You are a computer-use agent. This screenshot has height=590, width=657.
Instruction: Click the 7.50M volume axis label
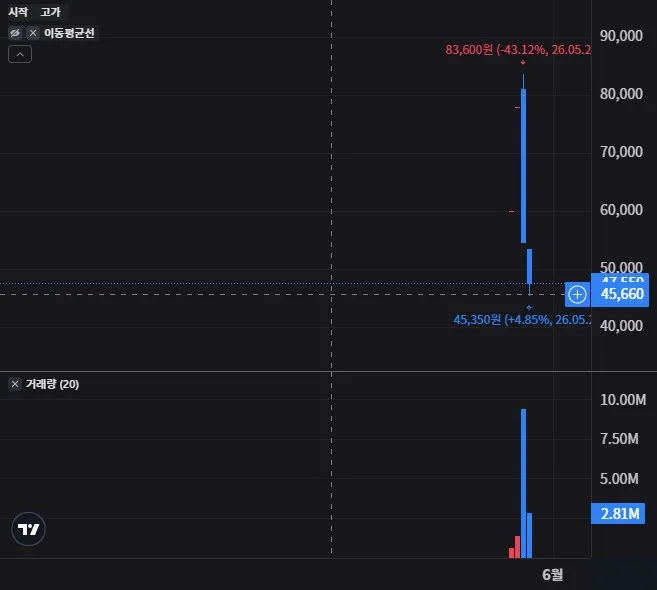point(619,439)
